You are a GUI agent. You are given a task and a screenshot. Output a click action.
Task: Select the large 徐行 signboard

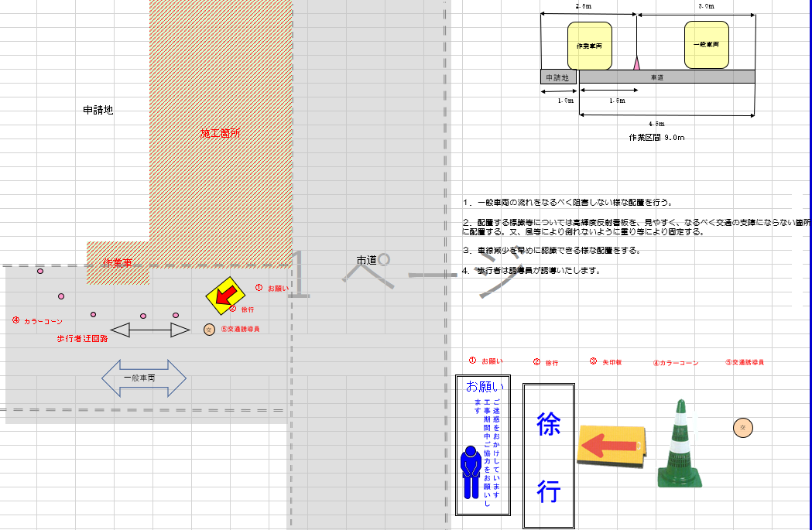pyautogui.click(x=549, y=456)
